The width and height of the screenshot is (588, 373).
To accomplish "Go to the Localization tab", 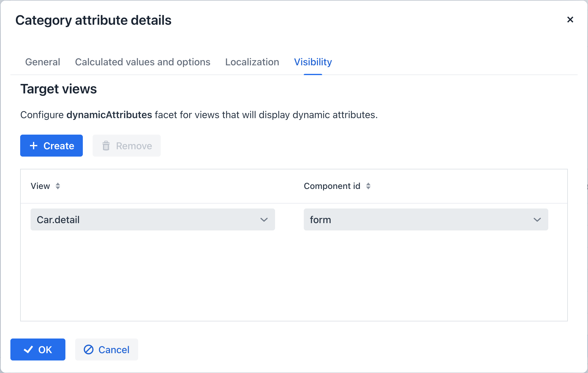I will click(x=252, y=62).
